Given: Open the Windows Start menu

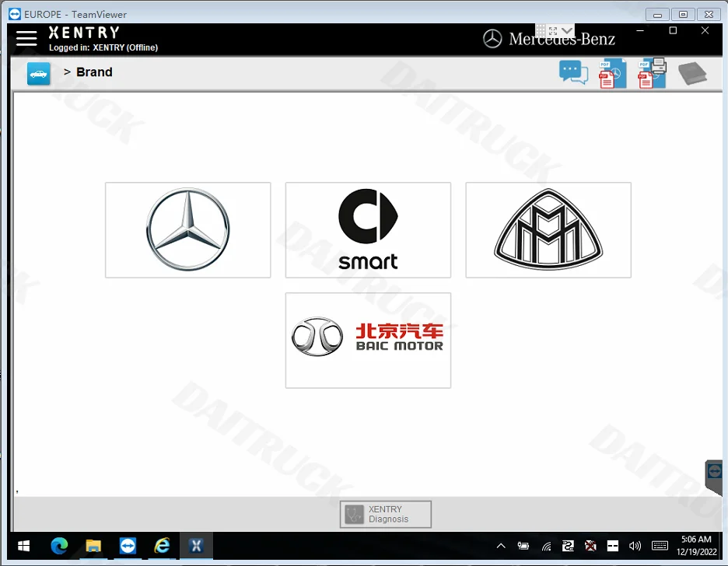Looking at the screenshot, I should 23,546.
